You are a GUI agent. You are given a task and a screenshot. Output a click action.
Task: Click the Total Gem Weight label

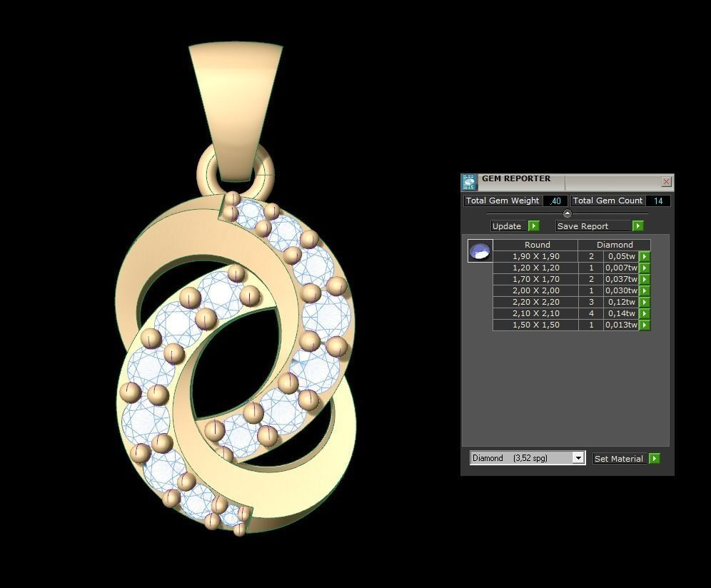click(x=503, y=201)
